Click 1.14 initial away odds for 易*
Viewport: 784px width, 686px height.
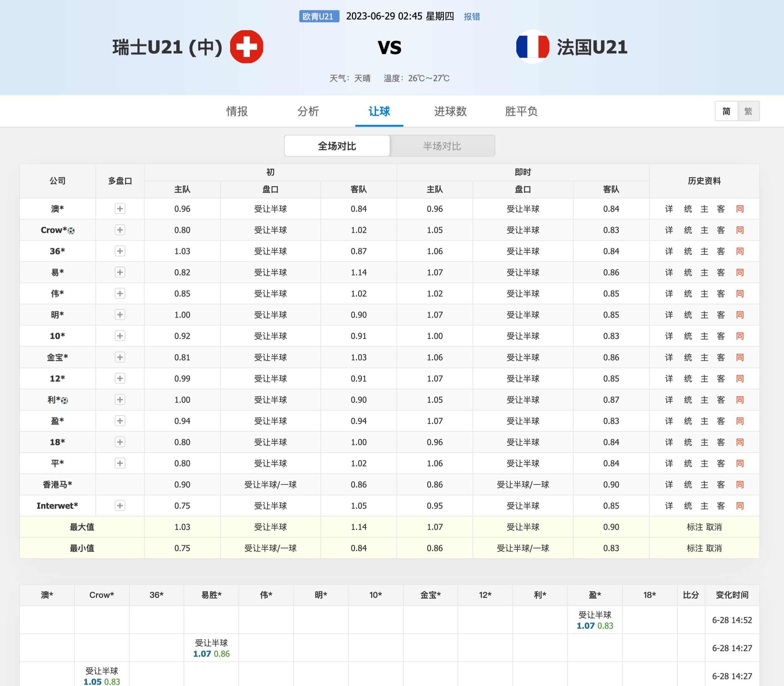359,273
